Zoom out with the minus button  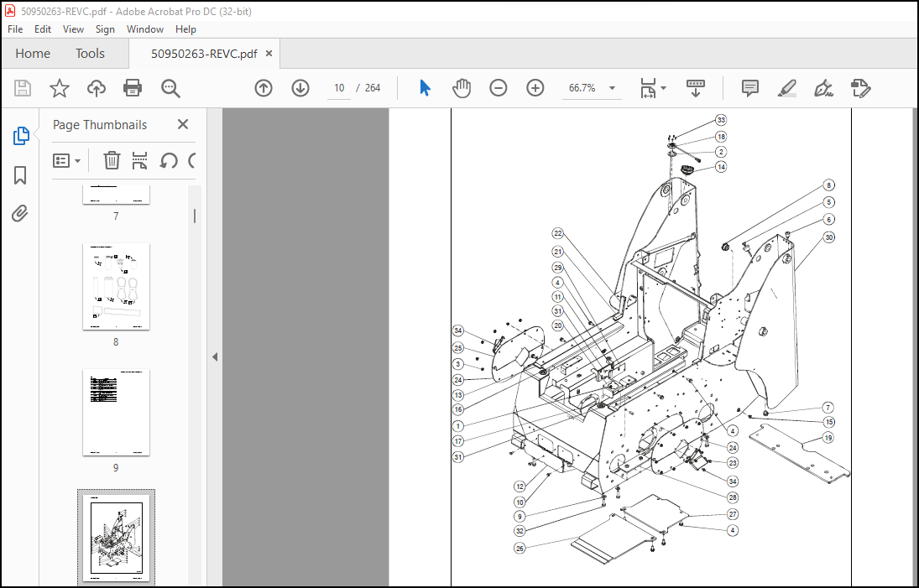coord(499,88)
